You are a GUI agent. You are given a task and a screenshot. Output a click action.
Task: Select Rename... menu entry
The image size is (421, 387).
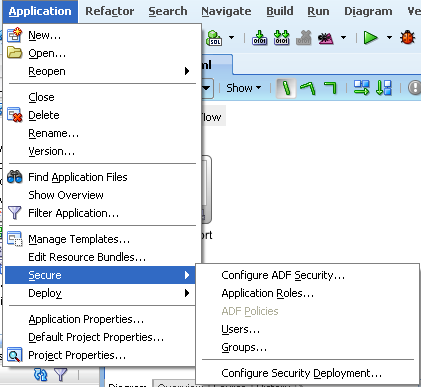tap(103, 133)
